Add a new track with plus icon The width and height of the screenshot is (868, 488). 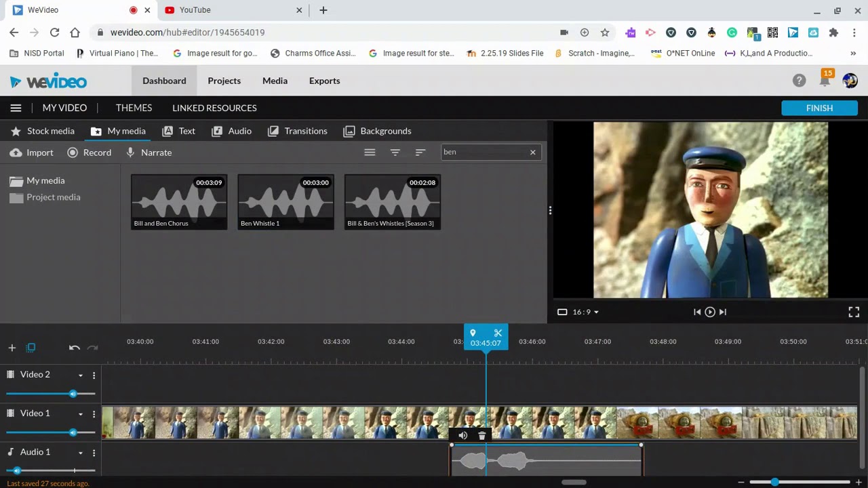[x=12, y=348]
